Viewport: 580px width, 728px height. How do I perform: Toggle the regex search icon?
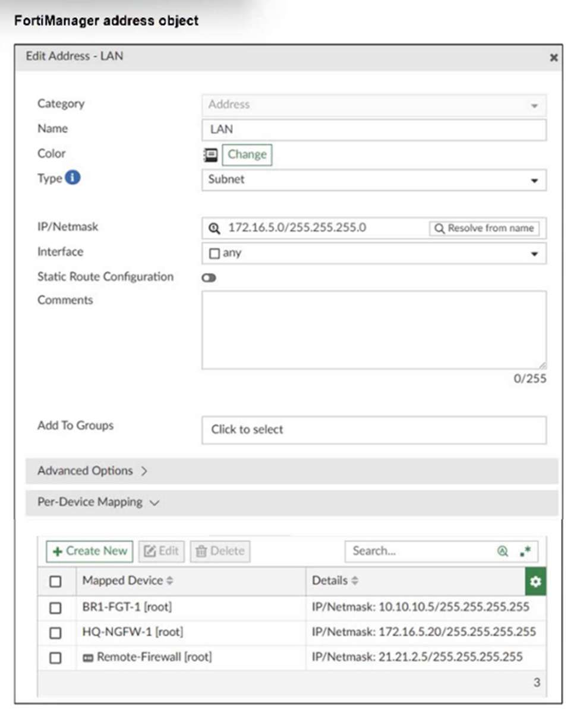(525, 551)
